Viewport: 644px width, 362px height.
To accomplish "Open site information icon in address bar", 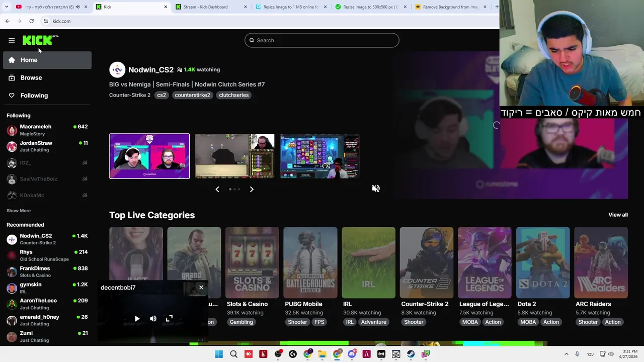I will coord(46,21).
